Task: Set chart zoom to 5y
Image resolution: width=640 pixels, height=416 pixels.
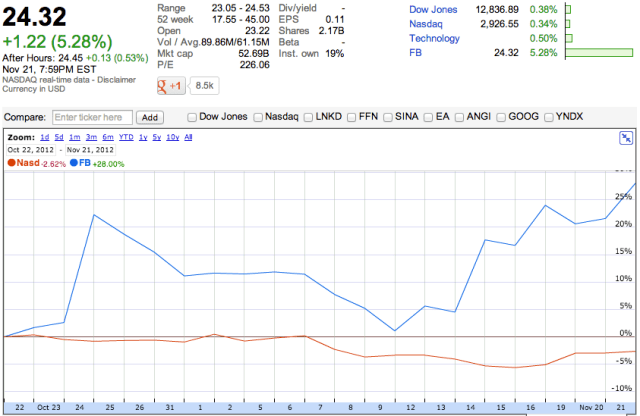Action: pyautogui.click(x=157, y=137)
